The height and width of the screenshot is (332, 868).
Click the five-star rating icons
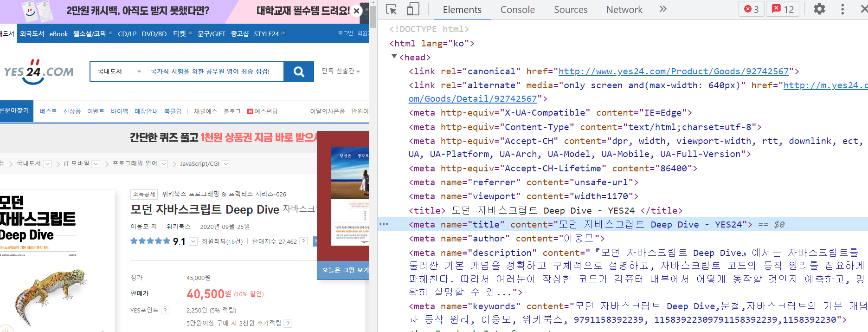150,241
